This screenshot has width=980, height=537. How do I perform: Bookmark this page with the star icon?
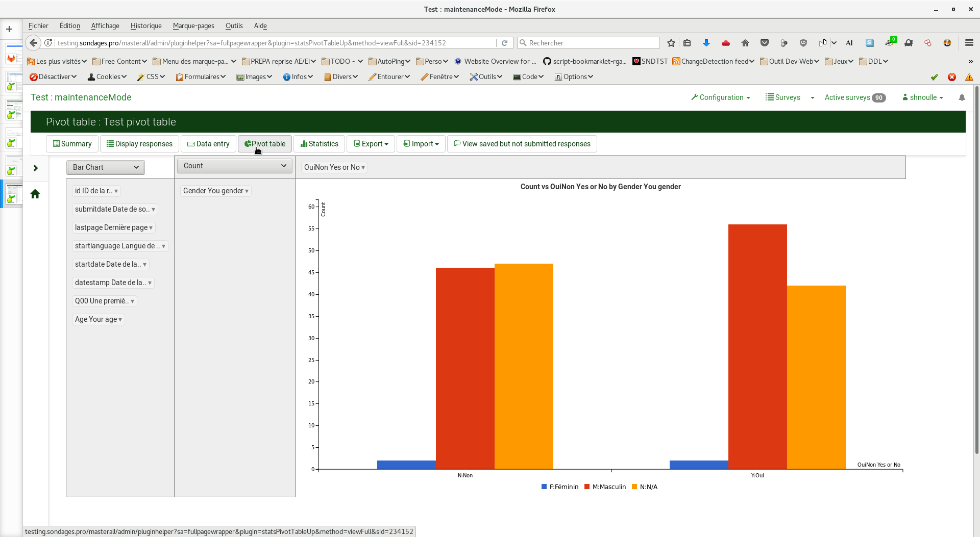[671, 43]
